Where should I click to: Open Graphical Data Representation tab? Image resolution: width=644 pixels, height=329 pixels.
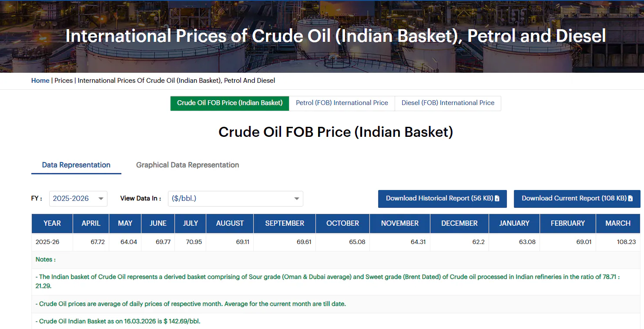188,165
